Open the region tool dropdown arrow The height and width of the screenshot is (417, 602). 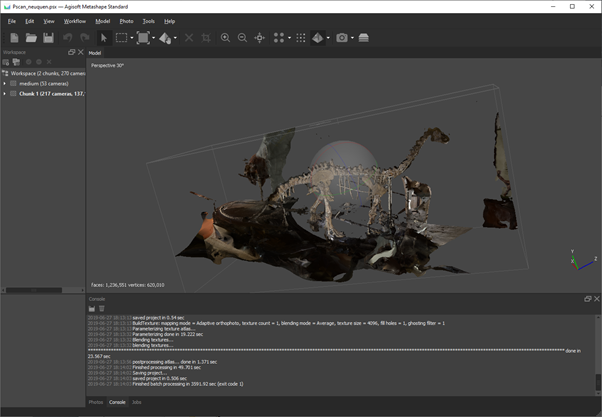(154, 39)
